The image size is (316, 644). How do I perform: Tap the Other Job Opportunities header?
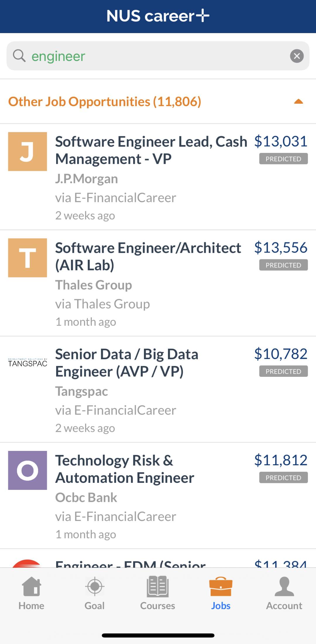[104, 101]
